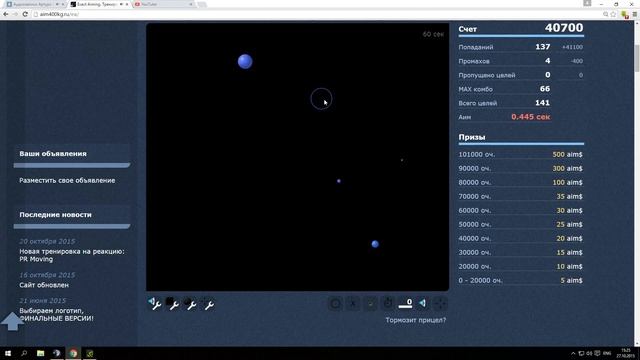This screenshot has height=360, width=640.
Task: Click the '0.445 сек' aim time value
Action: pyautogui.click(x=531, y=117)
